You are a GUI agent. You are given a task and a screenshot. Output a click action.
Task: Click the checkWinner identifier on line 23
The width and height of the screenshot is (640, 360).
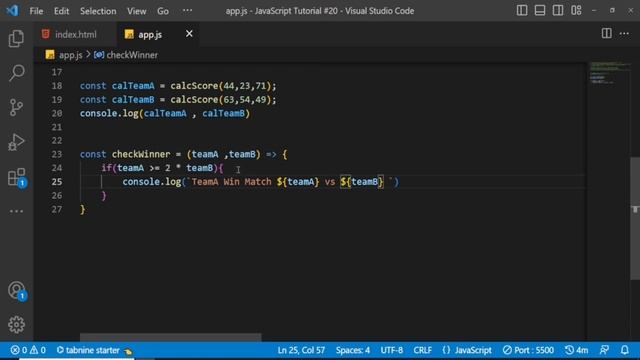[x=141, y=154]
